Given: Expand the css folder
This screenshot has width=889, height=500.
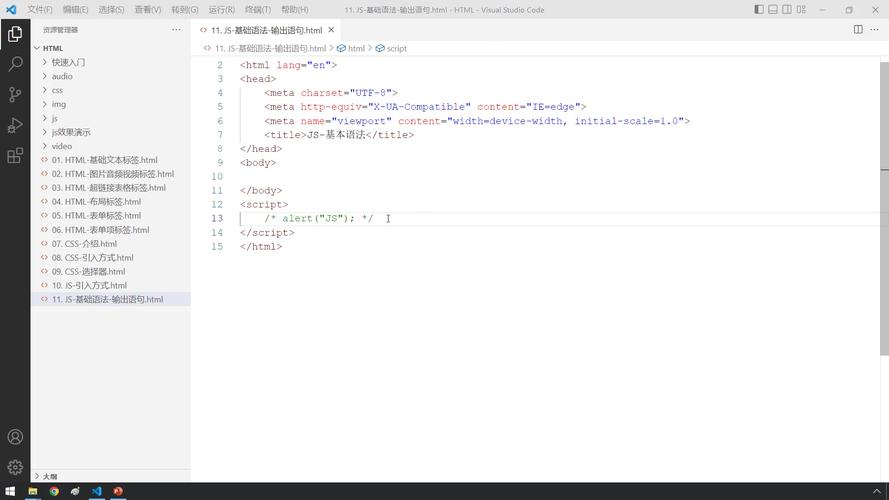Looking at the screenshot, I should point(45,90).
